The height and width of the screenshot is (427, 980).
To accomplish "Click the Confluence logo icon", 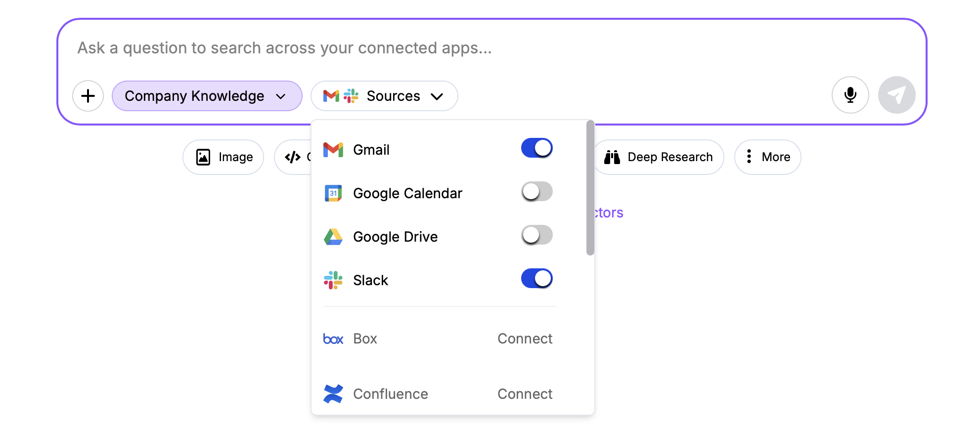I will click(333, 394).
